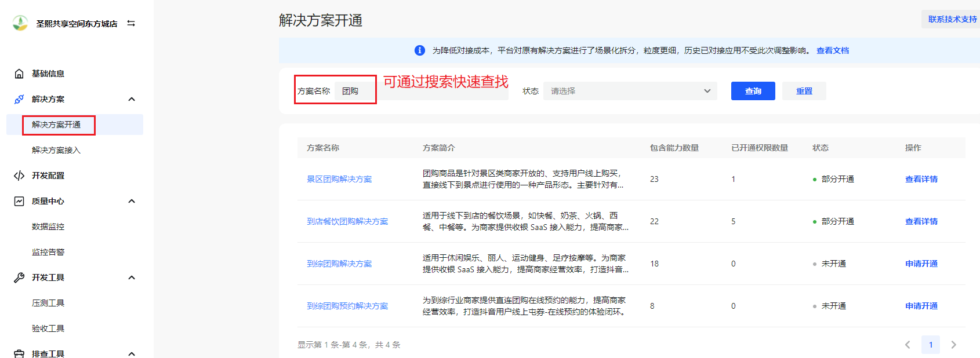Select 压测工具 in the sidebar
Screen dimensions: 980x358
[48, 303]
